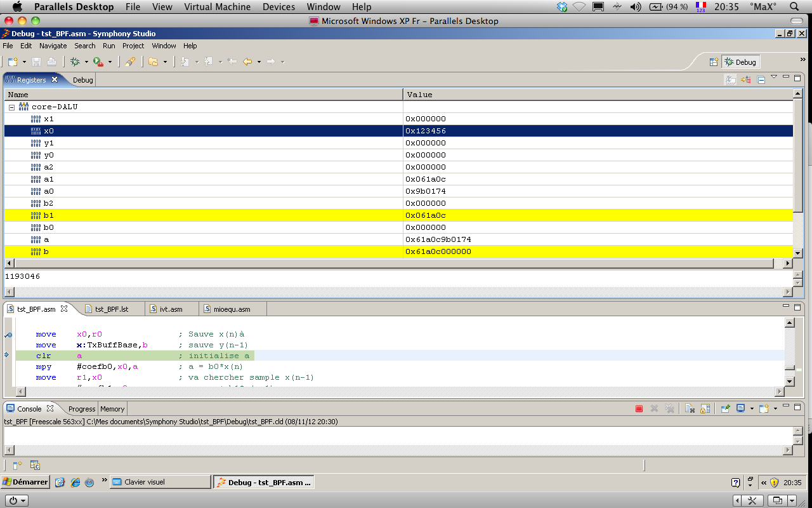Terminate the session with the red stop button
This screenshot has height=508, width=812.
[x=639, y=409]
